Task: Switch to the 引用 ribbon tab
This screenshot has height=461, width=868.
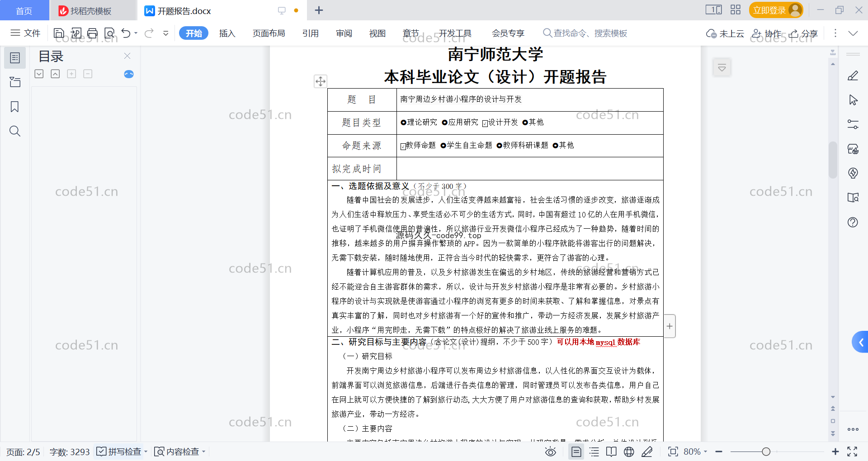Action: click(x=311, y=33)
